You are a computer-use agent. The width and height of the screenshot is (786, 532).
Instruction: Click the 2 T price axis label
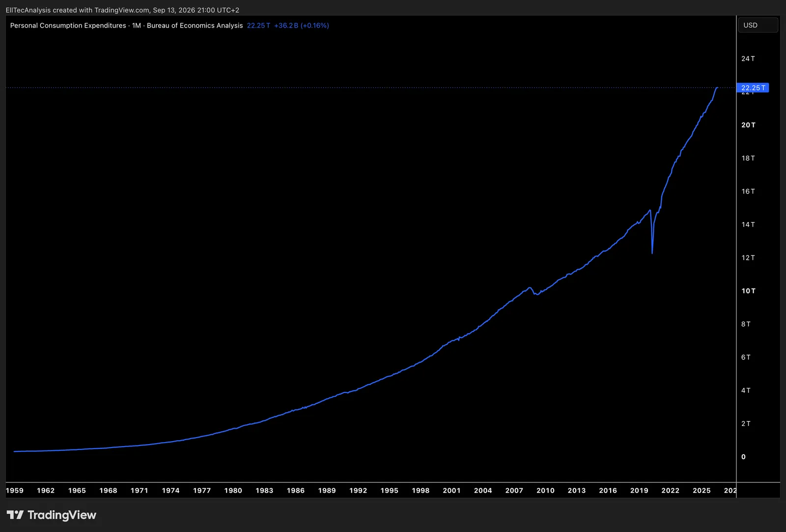click(x=746, y=423)
